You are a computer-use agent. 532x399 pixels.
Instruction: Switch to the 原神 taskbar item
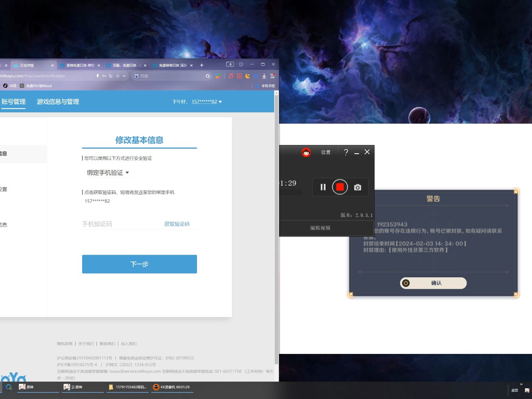pos(38,387)
